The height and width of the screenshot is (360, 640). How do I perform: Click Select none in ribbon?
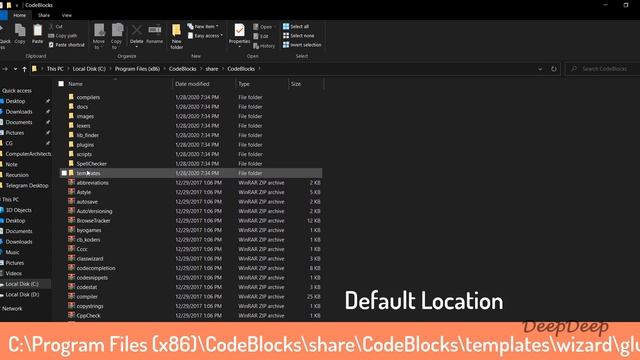click(x=298, y=36)
